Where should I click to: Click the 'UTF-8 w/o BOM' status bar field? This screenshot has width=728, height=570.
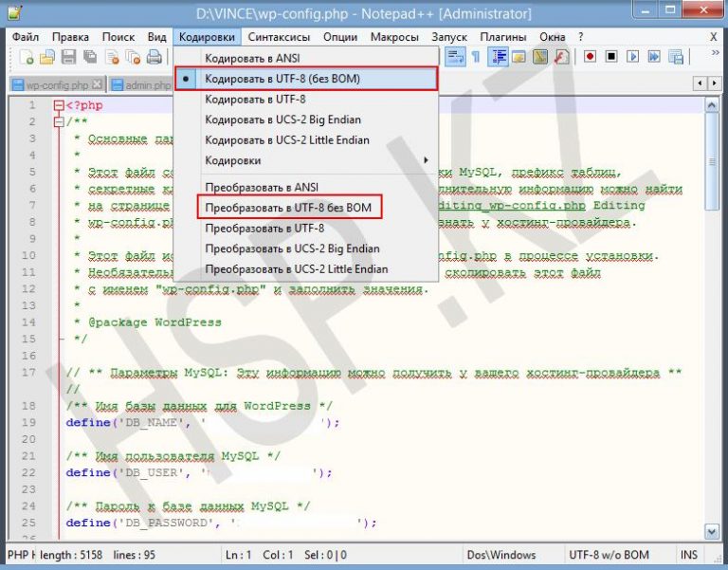tap(607, 555)
